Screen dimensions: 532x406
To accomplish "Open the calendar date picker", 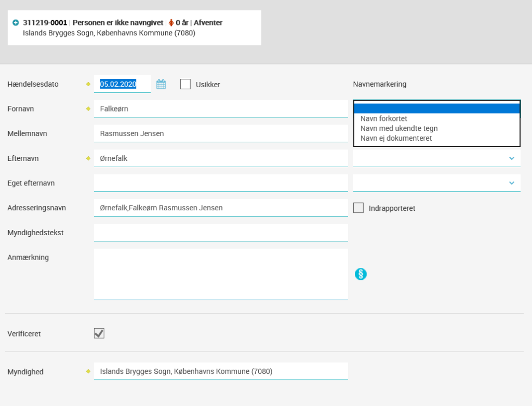I will click(x=161, y=84).
